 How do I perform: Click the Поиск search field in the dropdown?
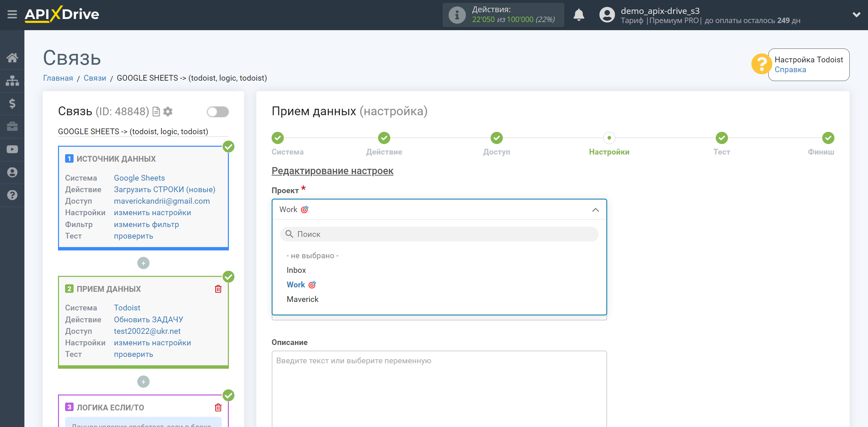click(439, 234)
